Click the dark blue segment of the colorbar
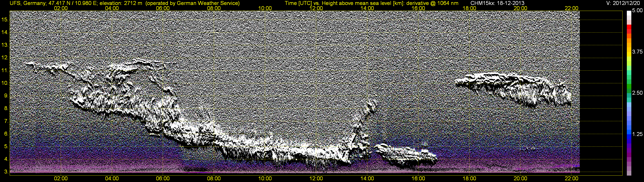This screenshot has height=182, width=644. point(629,141)
